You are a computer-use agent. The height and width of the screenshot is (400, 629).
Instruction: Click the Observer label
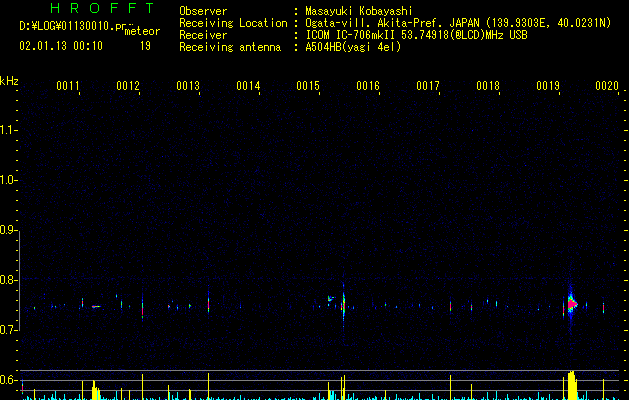203,11
